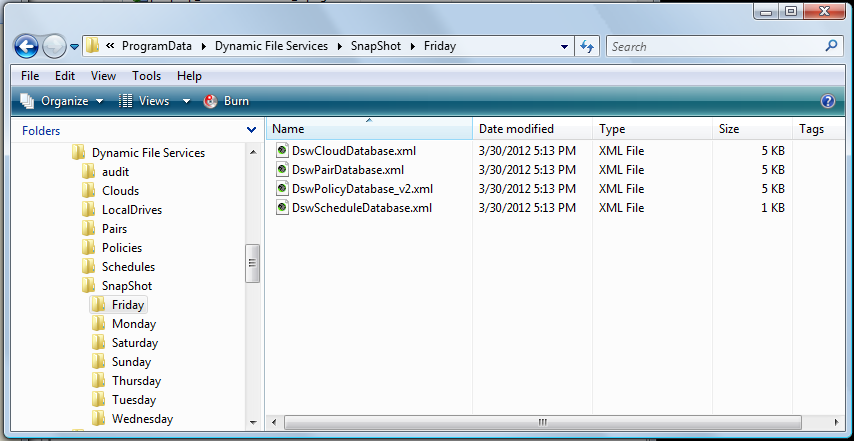
Task: Click ProgramData in the address path
Action: 157,46
